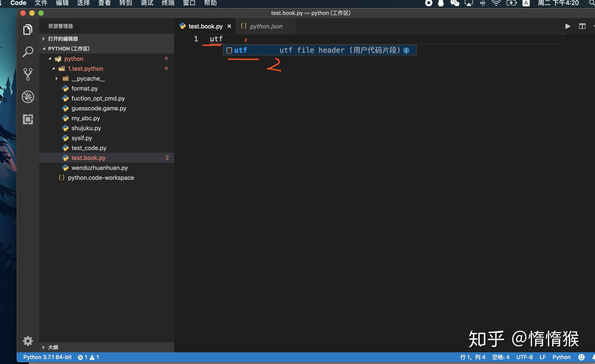Open the 终端 menu

point(168,3)
